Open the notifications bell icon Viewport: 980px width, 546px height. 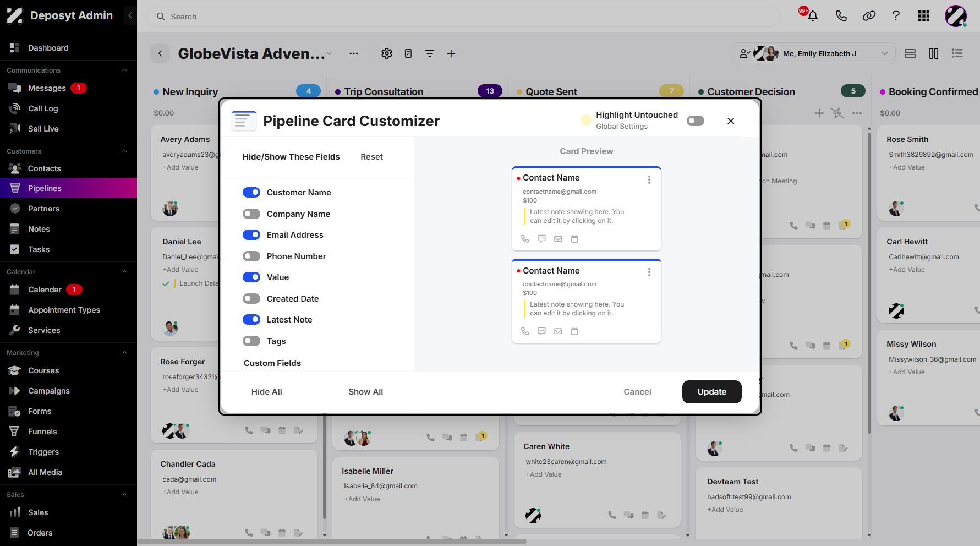(812, 16)
